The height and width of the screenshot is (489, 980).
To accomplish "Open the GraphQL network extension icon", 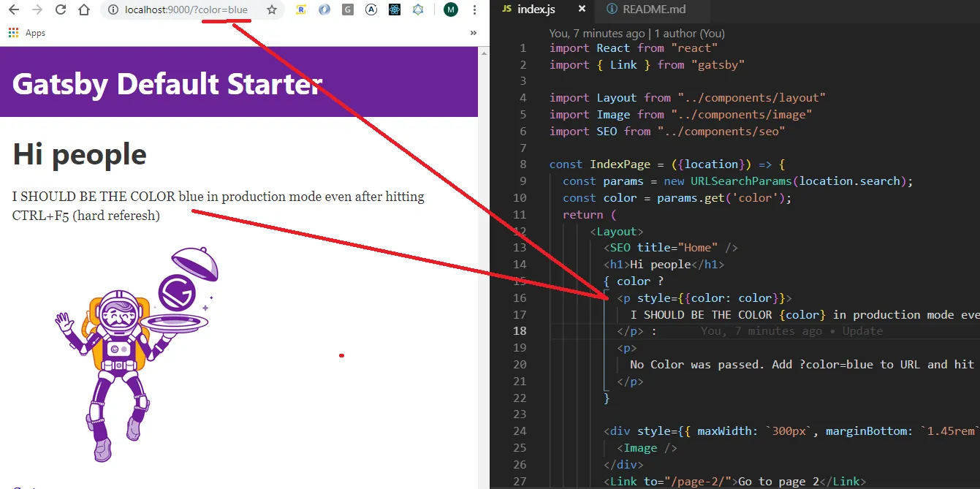I will [418, 10].
